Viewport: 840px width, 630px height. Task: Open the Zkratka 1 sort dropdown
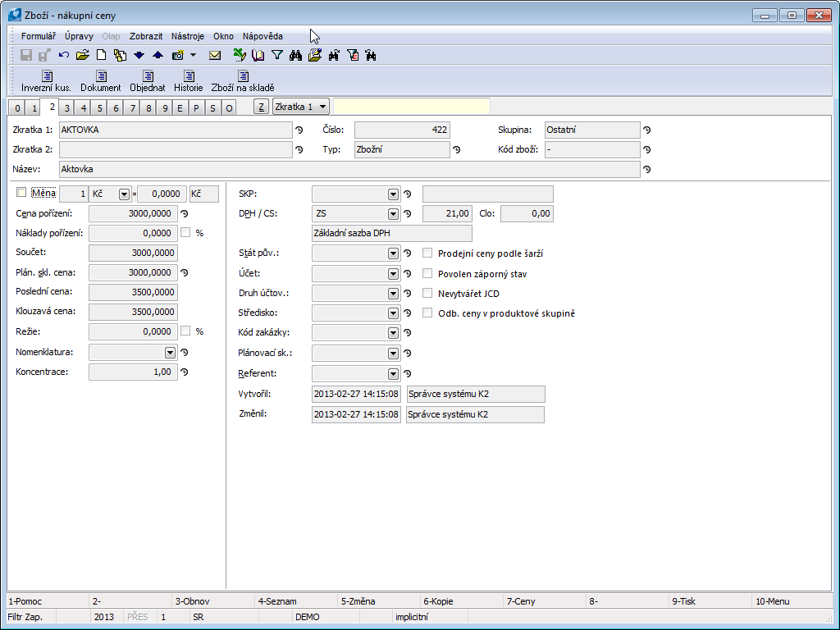tap(322, 107)
